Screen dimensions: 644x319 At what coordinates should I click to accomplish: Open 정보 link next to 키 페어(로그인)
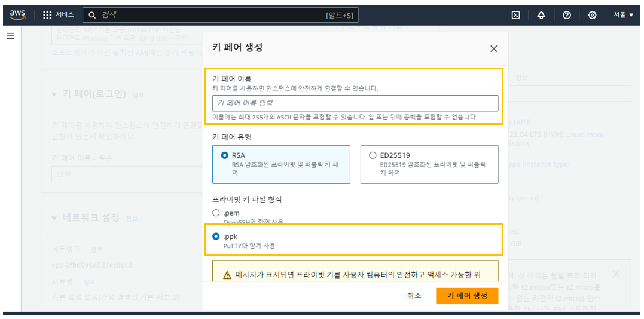tap(138, 95)
